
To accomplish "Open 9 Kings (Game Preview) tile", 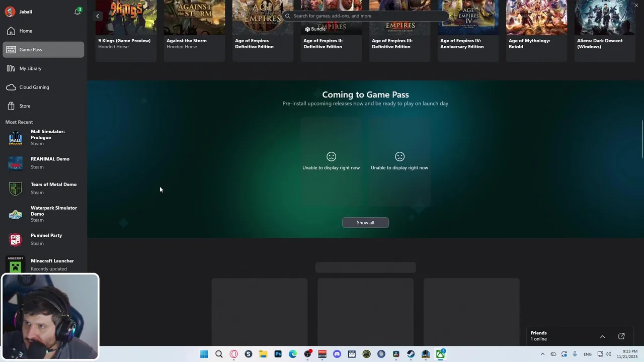I will pos(126,31).
